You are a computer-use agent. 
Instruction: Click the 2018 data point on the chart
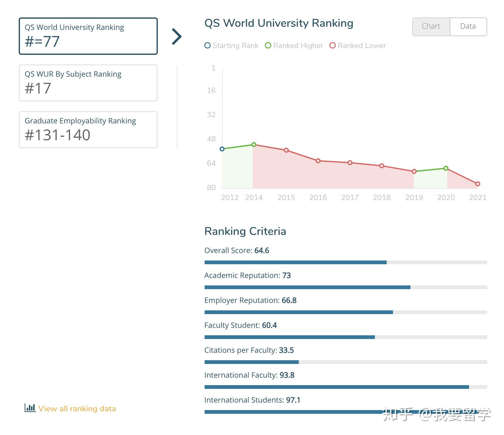click(382, 166)
